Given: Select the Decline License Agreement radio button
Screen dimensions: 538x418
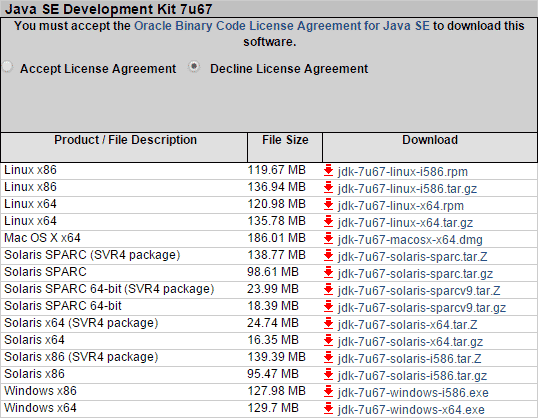Looking at the screenshot, I should point(194,67).
